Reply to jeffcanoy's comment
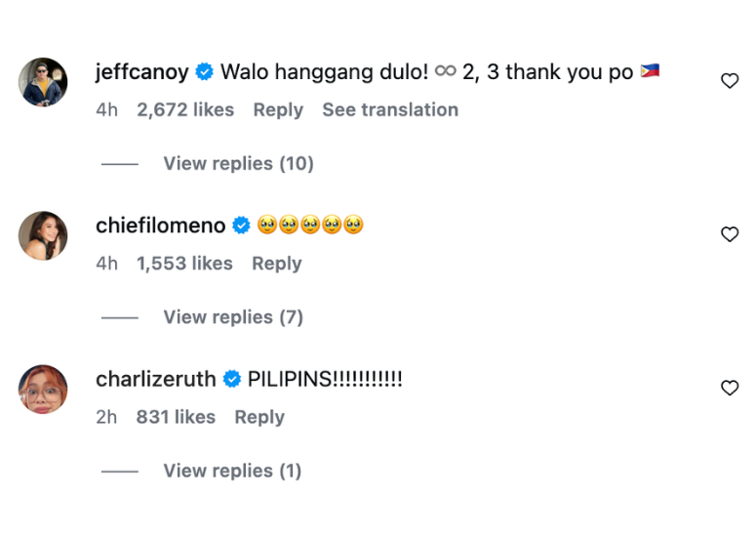Image resolution: width=756 pixels, height=537 pixels. point(278,110)
